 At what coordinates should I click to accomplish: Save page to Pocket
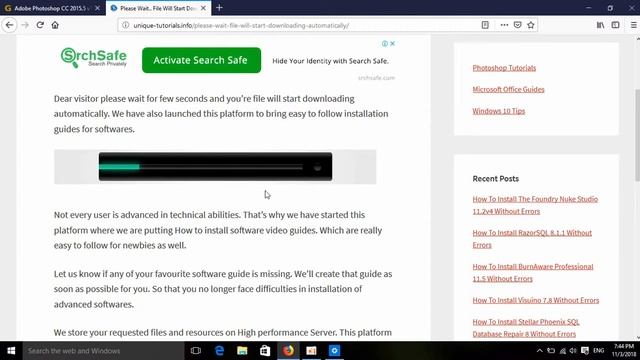[517, 25]
